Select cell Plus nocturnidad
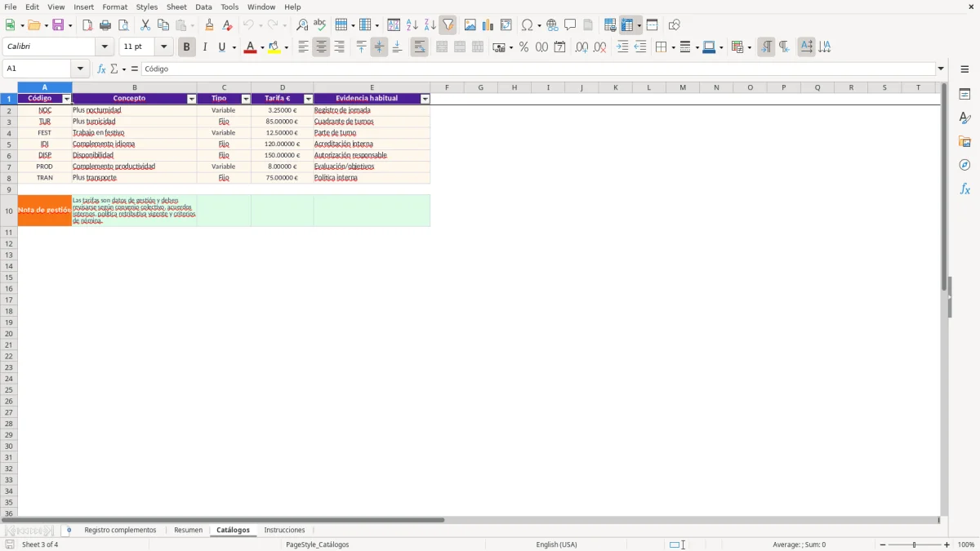Screen dimensions: 980x551 point(134,110)
